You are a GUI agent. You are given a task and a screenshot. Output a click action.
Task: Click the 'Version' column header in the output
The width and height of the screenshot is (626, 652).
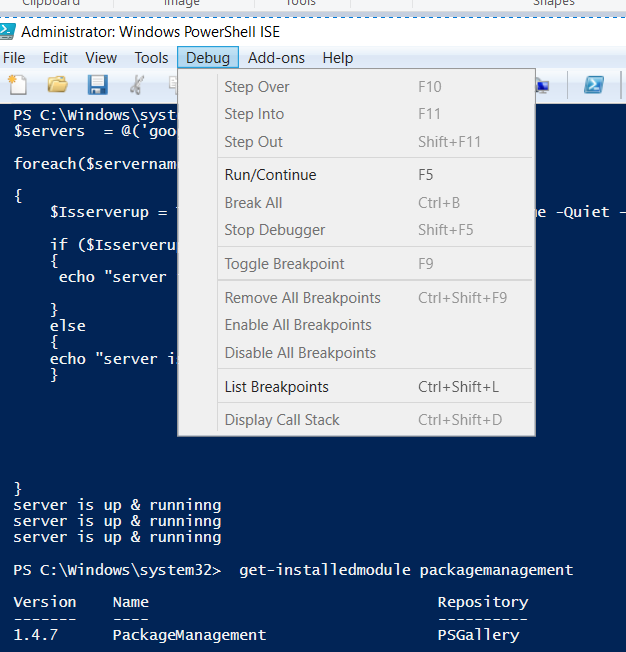point(45,602)
